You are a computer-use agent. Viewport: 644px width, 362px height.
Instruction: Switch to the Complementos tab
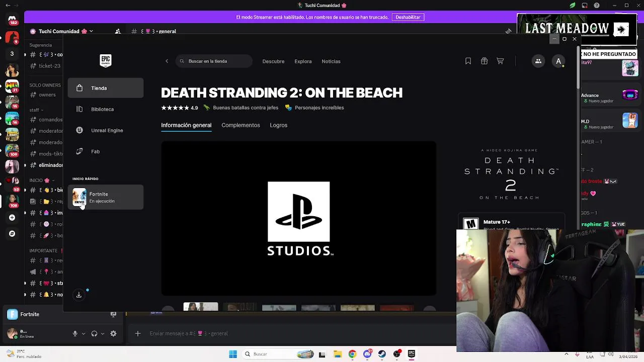(240, 125)
